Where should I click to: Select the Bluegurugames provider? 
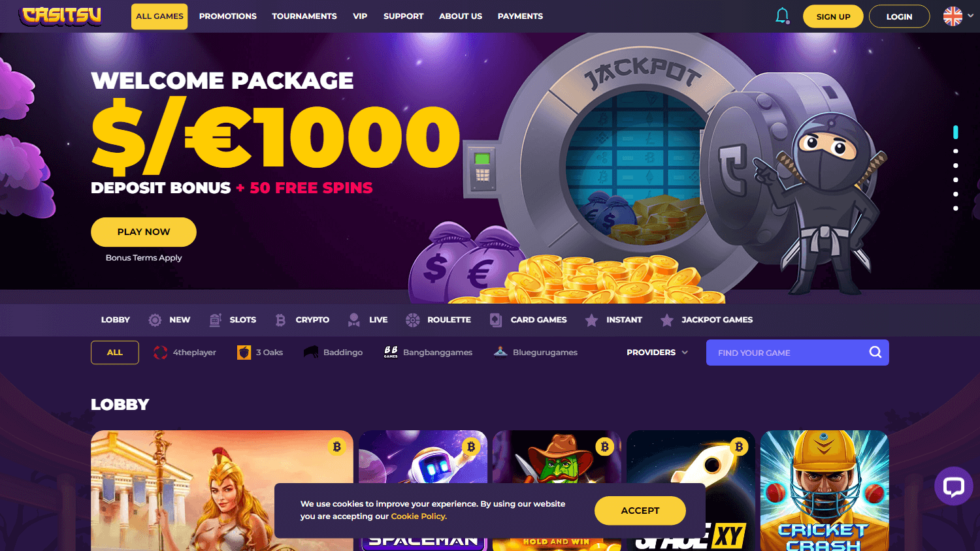point(536,353)
